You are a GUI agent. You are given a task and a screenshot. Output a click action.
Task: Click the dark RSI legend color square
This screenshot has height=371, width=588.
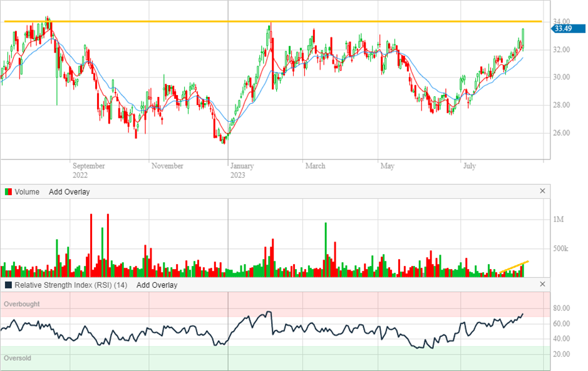[x=8, y=285]
